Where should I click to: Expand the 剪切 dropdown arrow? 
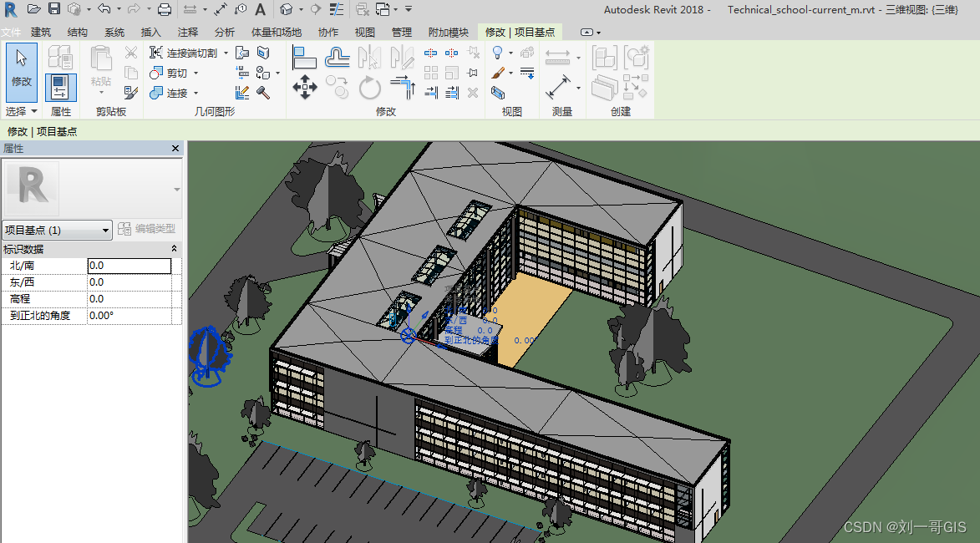(195, 74)
